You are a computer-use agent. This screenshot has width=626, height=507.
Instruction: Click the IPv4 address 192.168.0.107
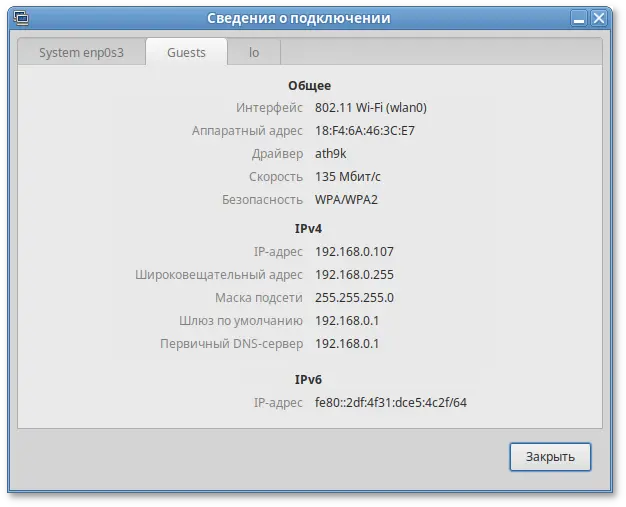(x=354, y=252)
